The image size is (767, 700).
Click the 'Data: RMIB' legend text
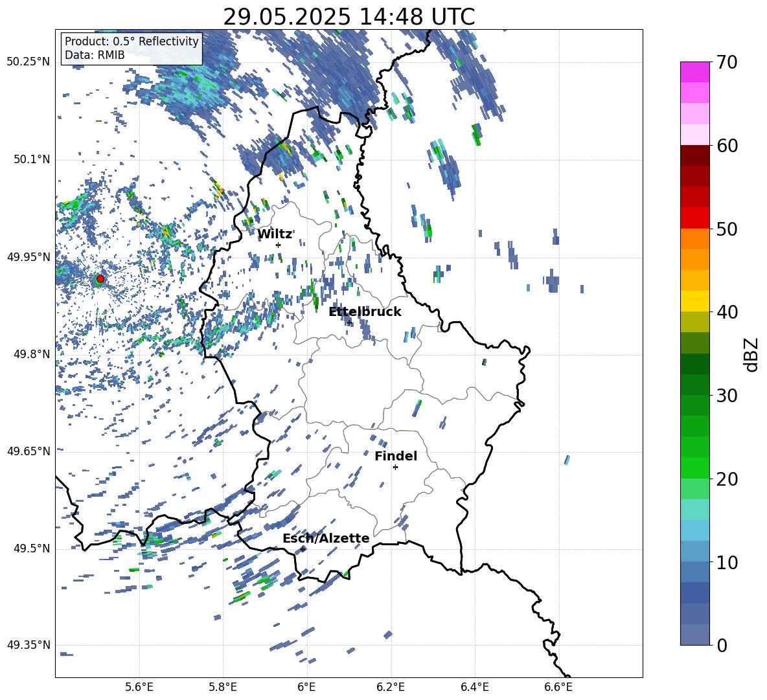coord(95,55)
